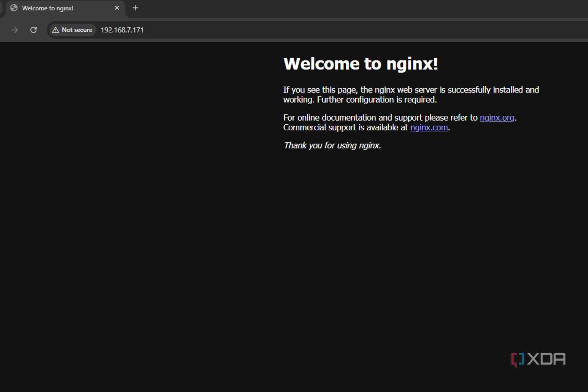
Task: Open the nginx.com commercial support link
Action: click(429, 127)
